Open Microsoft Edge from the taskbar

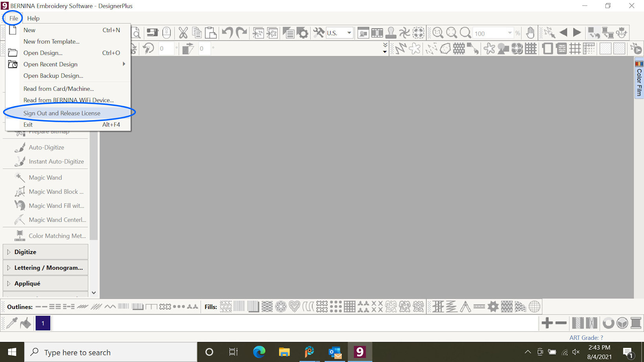click(x=259, y=352)
